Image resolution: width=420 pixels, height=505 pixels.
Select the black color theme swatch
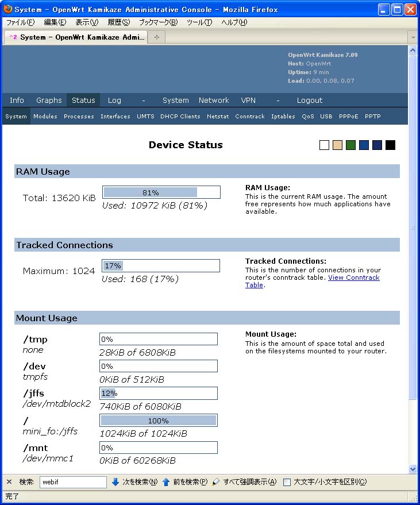click(391, 145)
